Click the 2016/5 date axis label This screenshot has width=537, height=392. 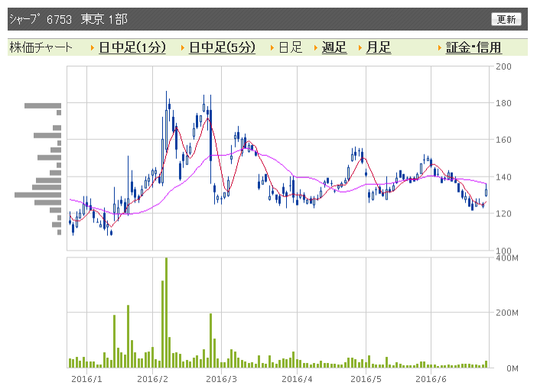[x=366, y=379]
